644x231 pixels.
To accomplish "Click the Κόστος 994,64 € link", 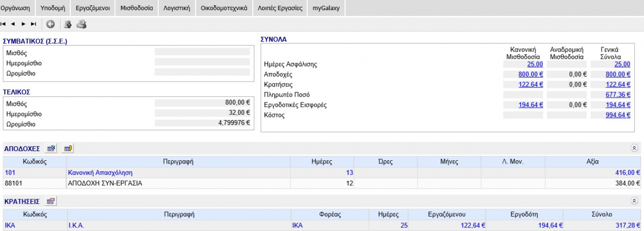I will coord(618,115).
